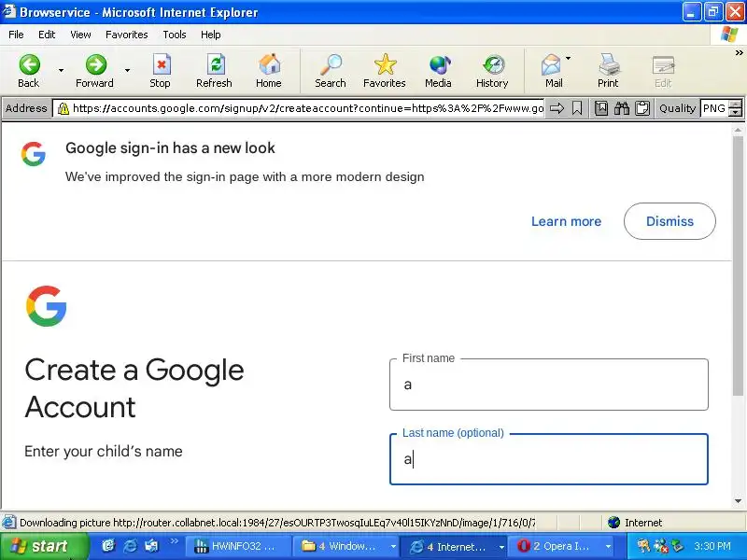Click the Learn more link
This screenshot has width=747, height=560.
tap(566, 221)
